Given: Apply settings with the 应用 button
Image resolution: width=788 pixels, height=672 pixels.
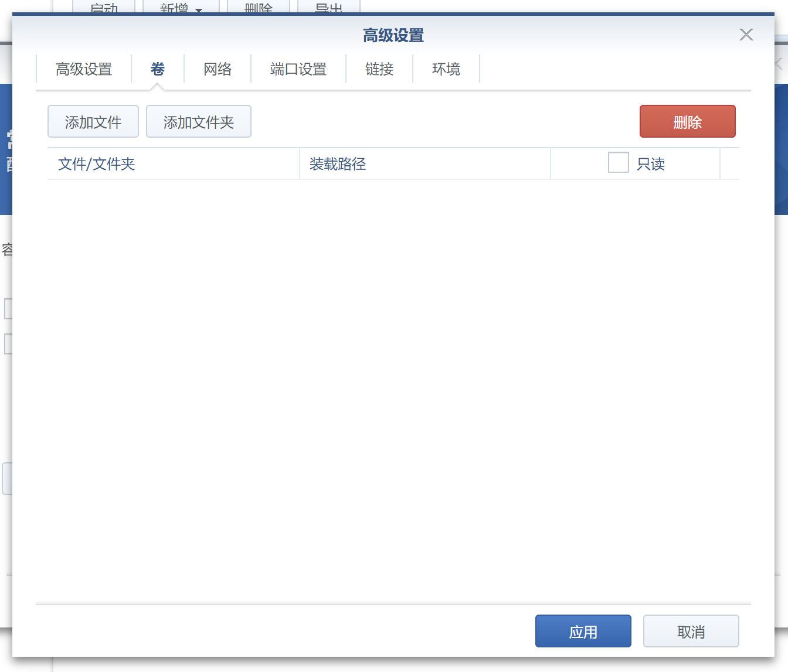Looking at the screenshot, I should pyautogui.click(x=583, y=632).
